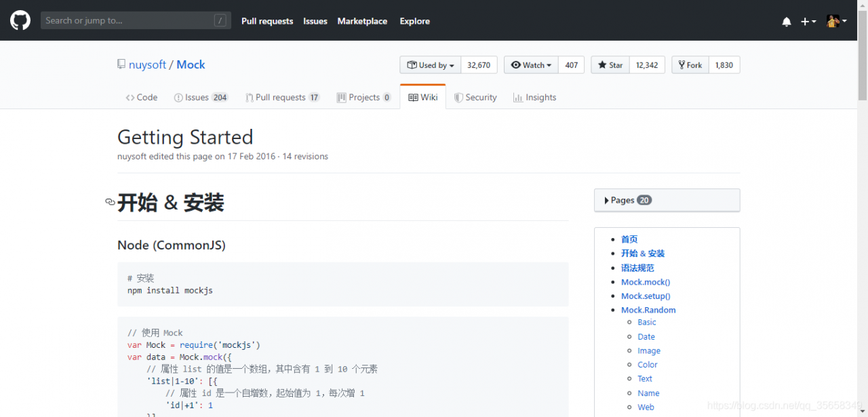Open the Used by dropdown
Viewport: 868px width, 417px height.
[x=431, y=65]
